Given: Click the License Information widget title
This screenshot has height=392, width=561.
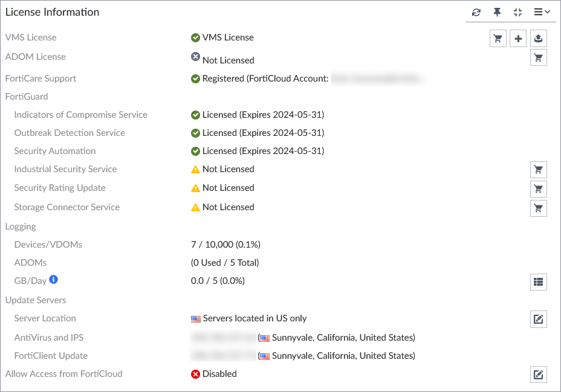Looking at the screenshot, I should tap(53, 12).
